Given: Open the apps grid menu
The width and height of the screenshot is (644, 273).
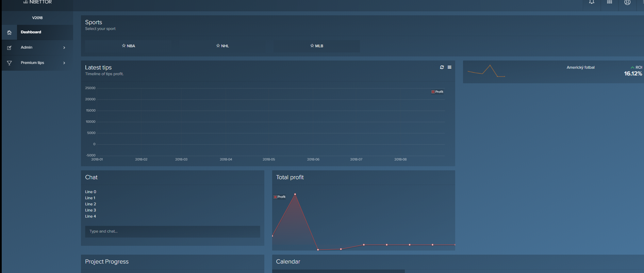Looking at the screenshot, I should coord(609,2).
